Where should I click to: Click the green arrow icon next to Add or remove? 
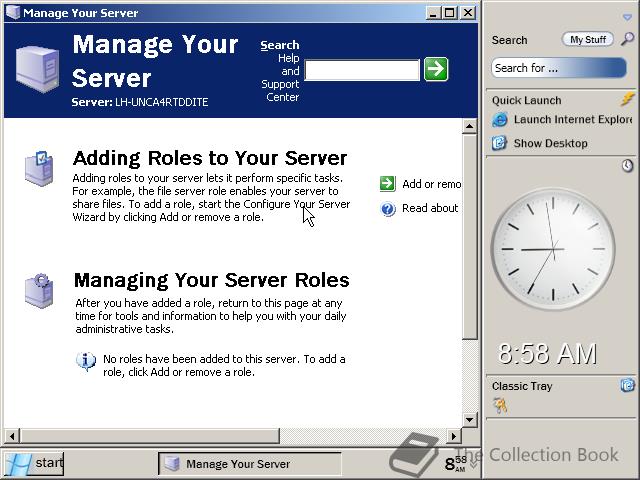(x=387, y=184)
